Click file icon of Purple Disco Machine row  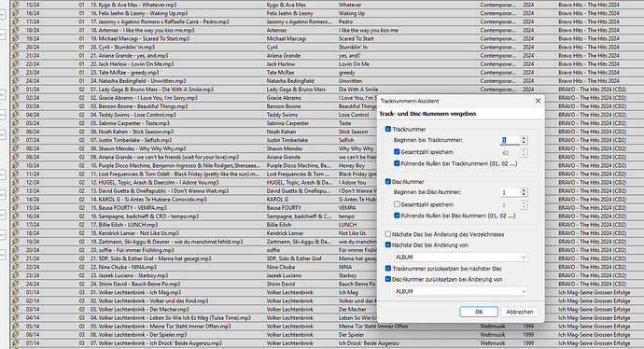click(x=16, y=165)
